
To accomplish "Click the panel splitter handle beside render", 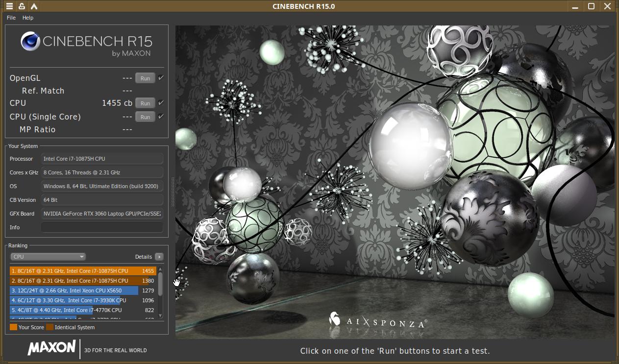I will coord(173,192).
